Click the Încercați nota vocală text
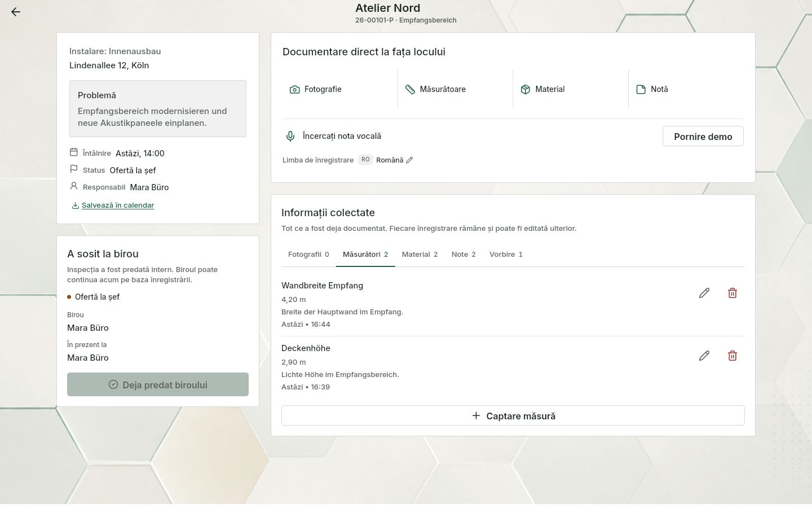The image size is (812, 508). coord(342,136)
